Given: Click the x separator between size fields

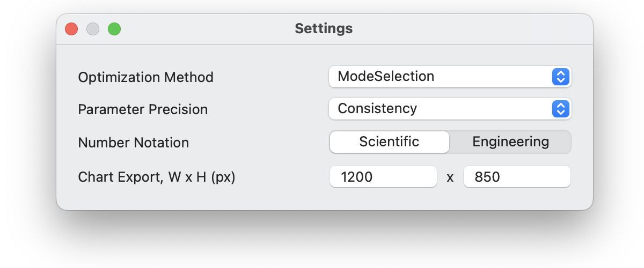Looking at the screenshot, I should coord(450,177).
